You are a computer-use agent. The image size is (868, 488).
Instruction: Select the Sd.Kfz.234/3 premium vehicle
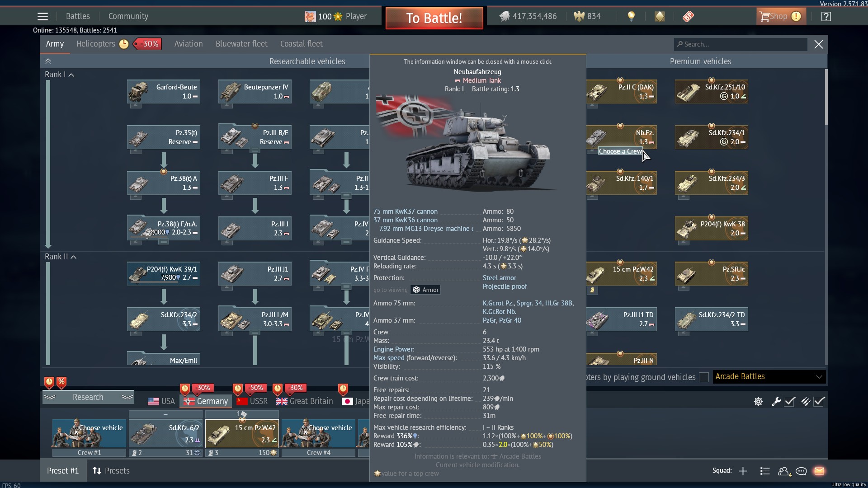point(712,183)
